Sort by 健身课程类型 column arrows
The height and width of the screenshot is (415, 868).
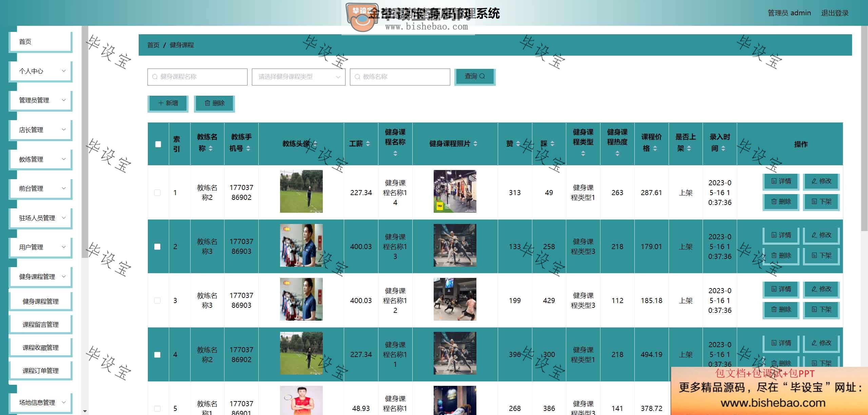point(583,154)
